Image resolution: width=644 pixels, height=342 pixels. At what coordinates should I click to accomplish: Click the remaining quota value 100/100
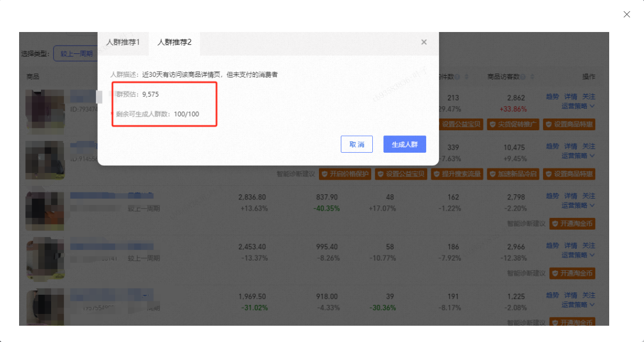point(186,114)
